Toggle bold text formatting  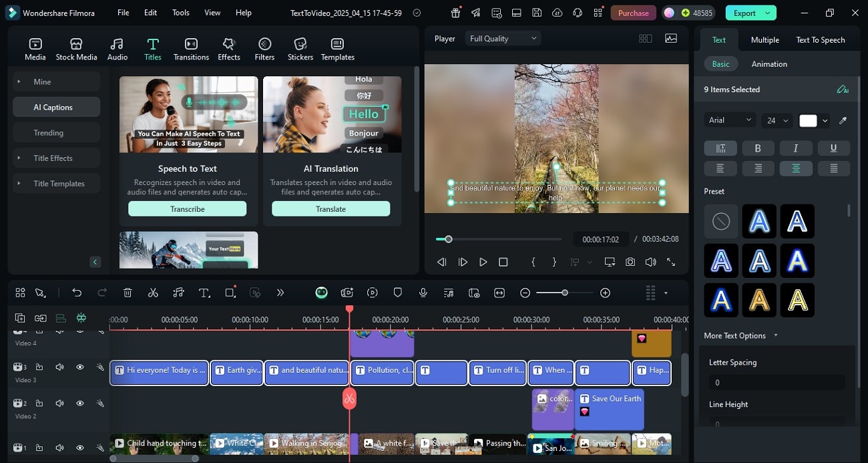click(x=758, y=148)
